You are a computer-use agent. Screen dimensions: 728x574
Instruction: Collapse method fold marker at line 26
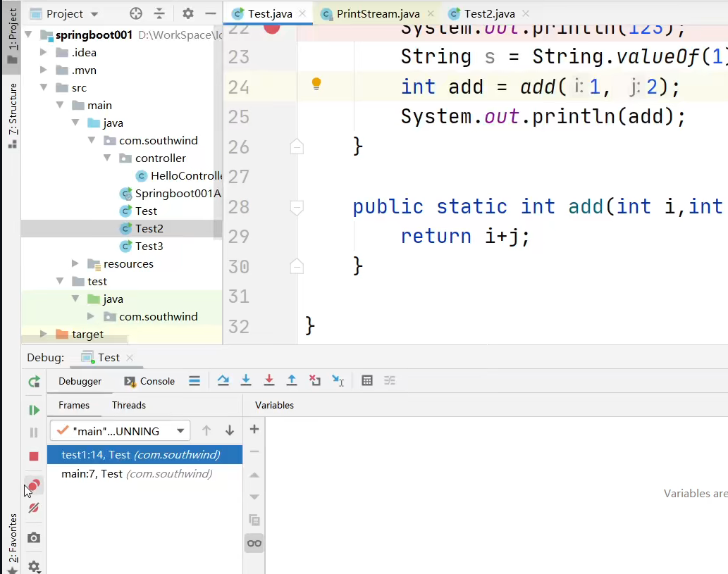(x=297, y=147)
